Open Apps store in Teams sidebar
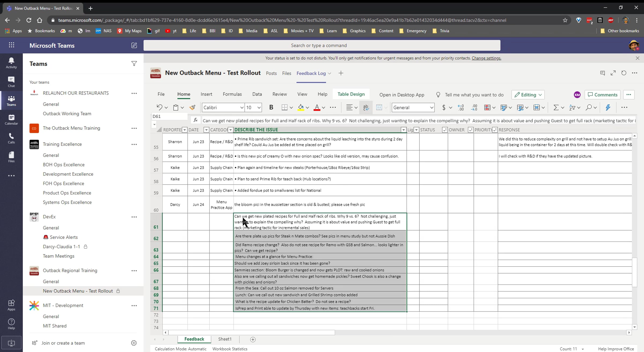644x352 pixels. 11,305
